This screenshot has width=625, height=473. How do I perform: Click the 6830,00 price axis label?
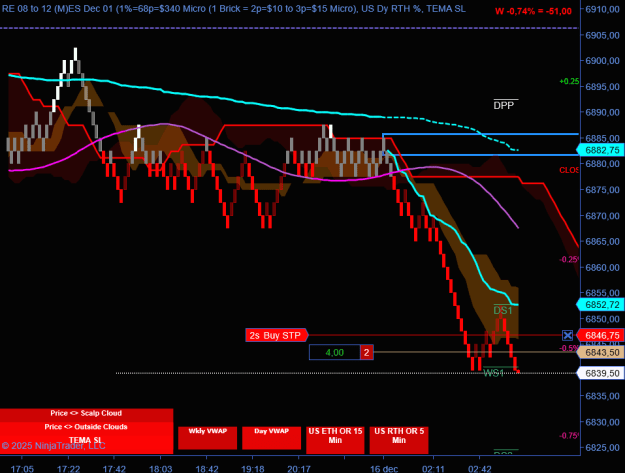tap(602, 422)
